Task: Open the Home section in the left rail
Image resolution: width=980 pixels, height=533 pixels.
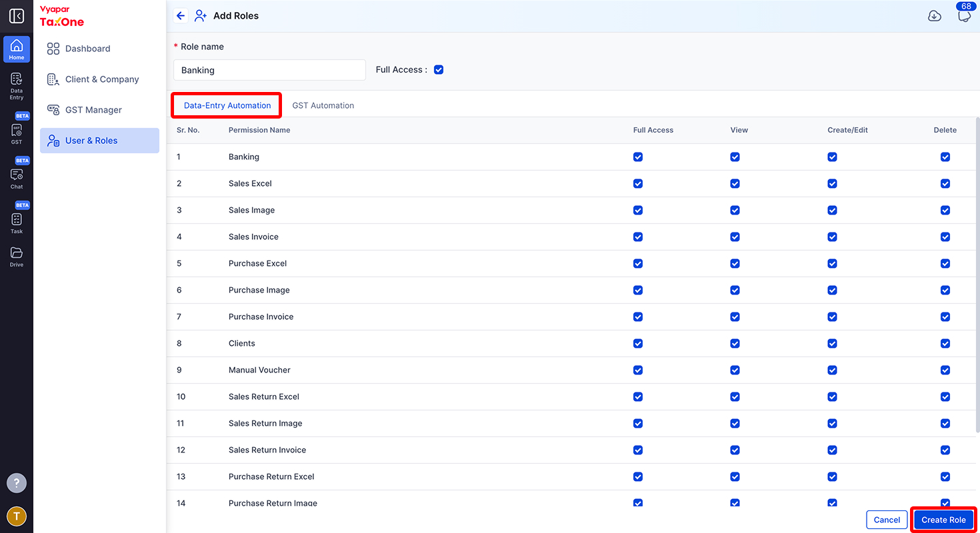Action: (x=17, y=49)
